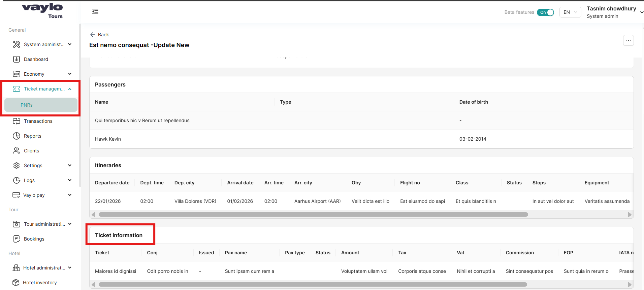Click the Clients people icon
The height and width of the screenshot is (290, 644).
16,151
